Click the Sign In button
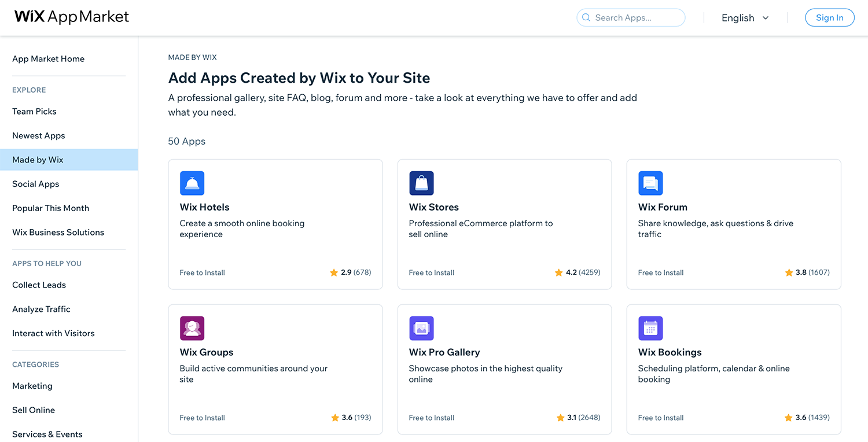 (x=830, y=18)
